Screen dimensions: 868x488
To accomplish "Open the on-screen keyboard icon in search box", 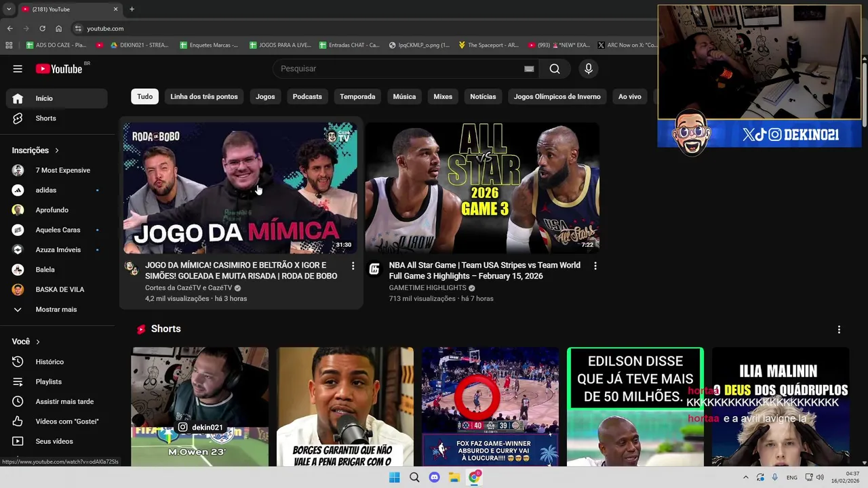I will pos(529,68).
